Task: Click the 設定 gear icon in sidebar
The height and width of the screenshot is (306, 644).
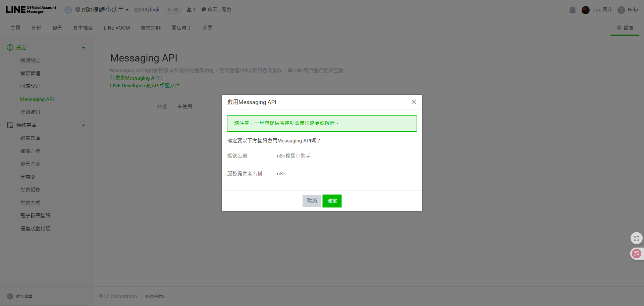Action: pos(10,47)
